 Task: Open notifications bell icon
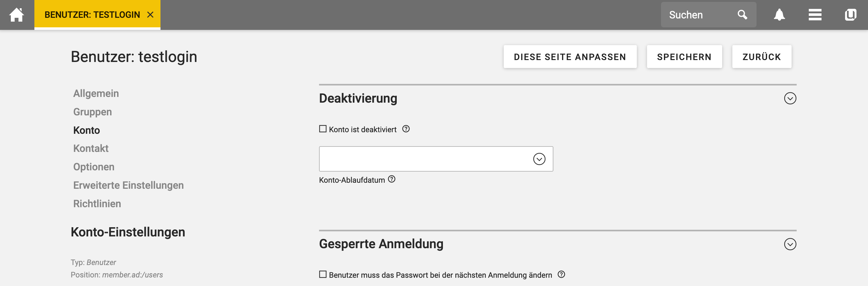pyautogui.click(x=779, y=15)
